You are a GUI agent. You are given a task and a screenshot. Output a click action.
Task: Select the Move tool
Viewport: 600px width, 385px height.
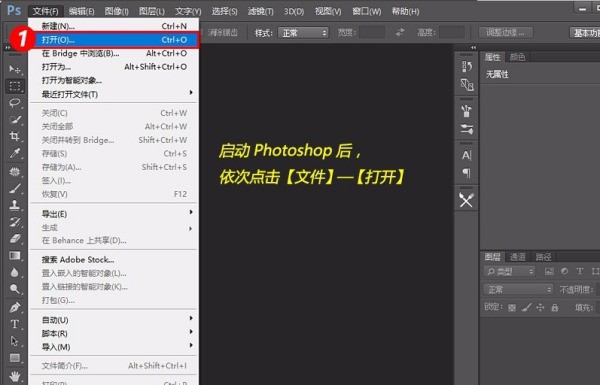pyautogui.click(x=15, y=69)
